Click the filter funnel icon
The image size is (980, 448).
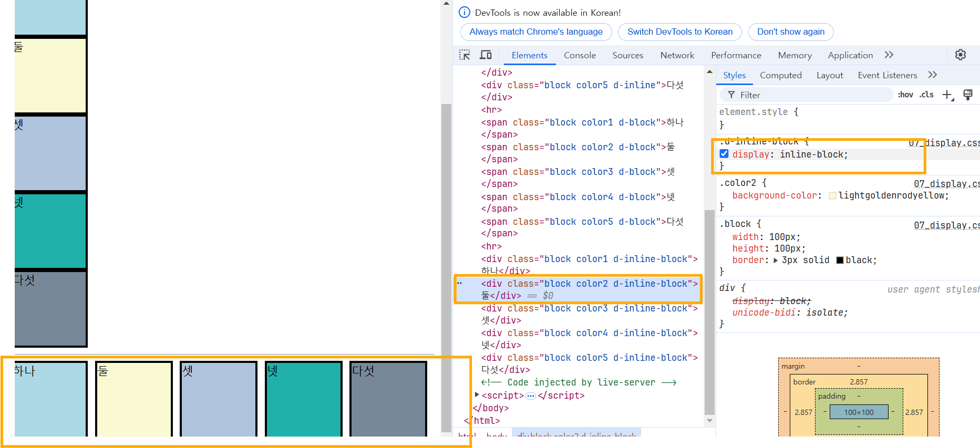pos(731,95)
